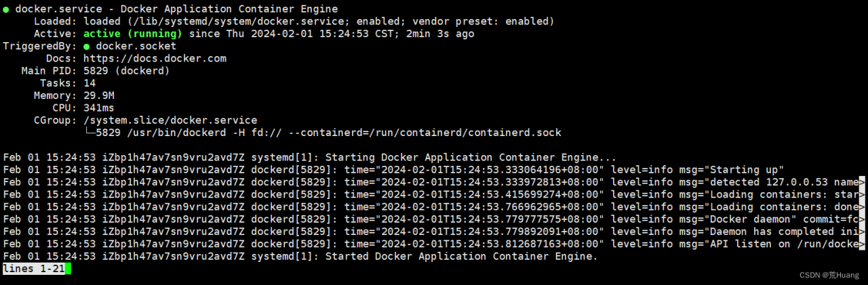Click the 'lines 1-21' pager indicator
This screenshot has width=868, height=285.
33,269
